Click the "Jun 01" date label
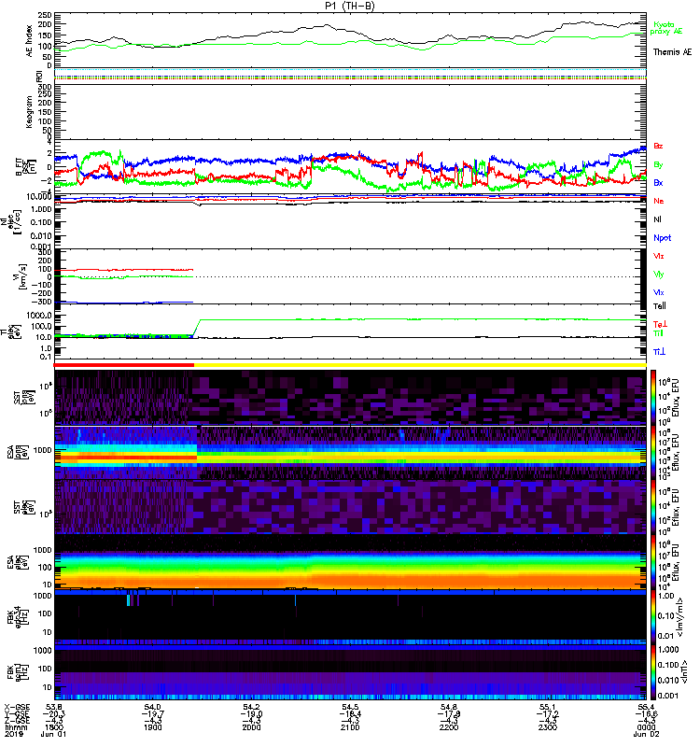This screenshot has width=700, height=747. pyautogui.click(x=53, y=735)
